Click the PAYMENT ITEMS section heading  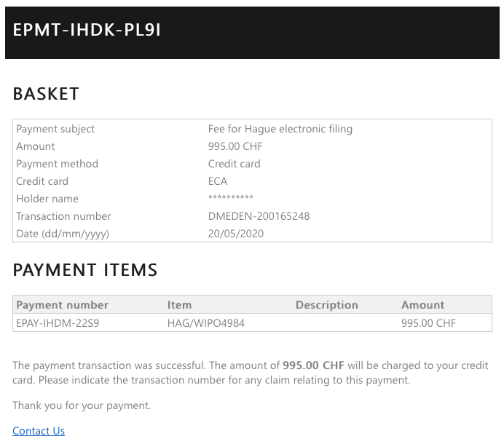(x=85, y=270)
